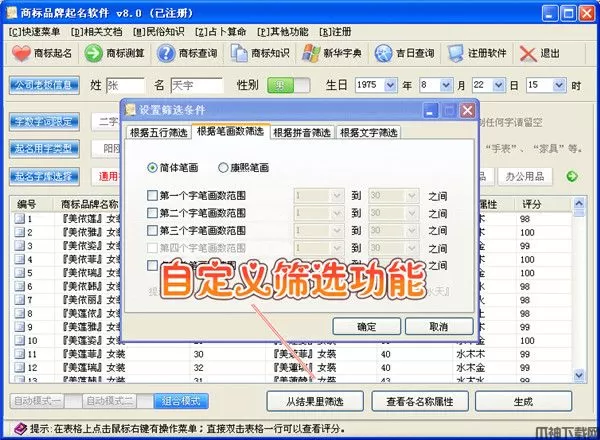Image resolution: width=600 pixels, height=440 pixels.
Task: Click row icon for entry 11
Action: click(20, 354)
